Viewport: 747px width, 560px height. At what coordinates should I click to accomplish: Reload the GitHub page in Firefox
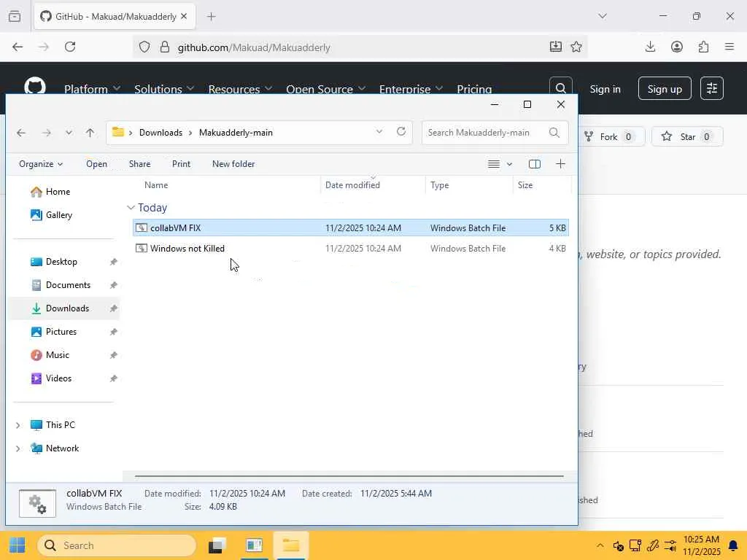tap(70, 47)
